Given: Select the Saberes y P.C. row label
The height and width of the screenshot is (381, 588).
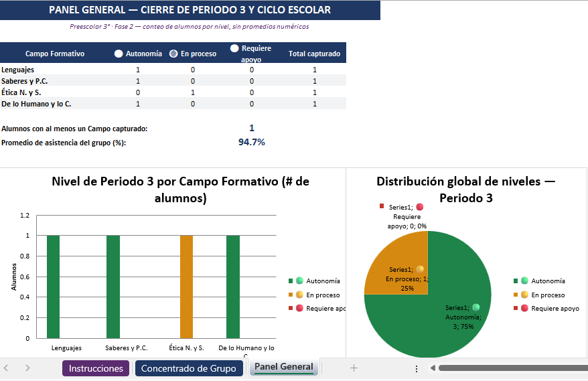Looking at the screenshot, I should pos(24,81).
